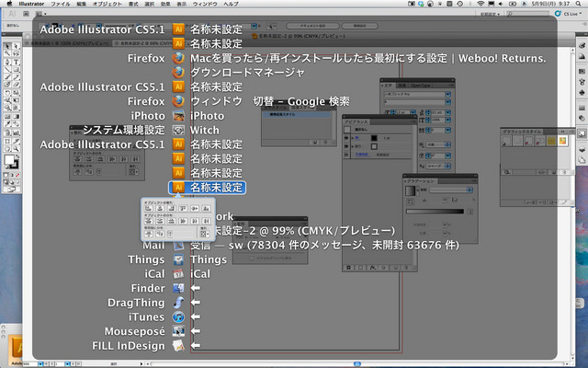Select the Mail 受信 — sw row

pos(300,246)
